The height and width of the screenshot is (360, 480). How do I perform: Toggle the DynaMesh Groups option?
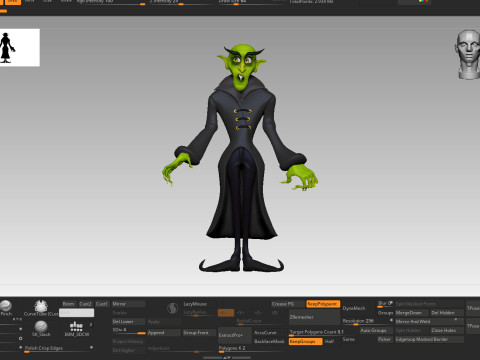(385, 313)
